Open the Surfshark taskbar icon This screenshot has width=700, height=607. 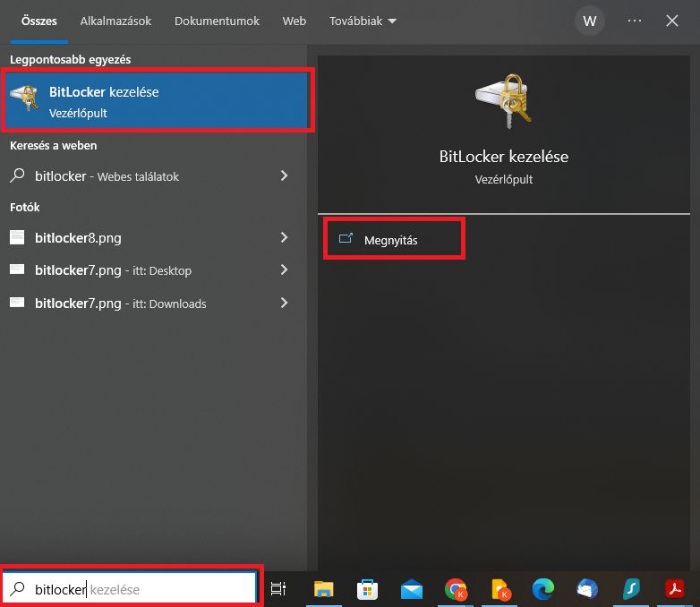[630, 588]
